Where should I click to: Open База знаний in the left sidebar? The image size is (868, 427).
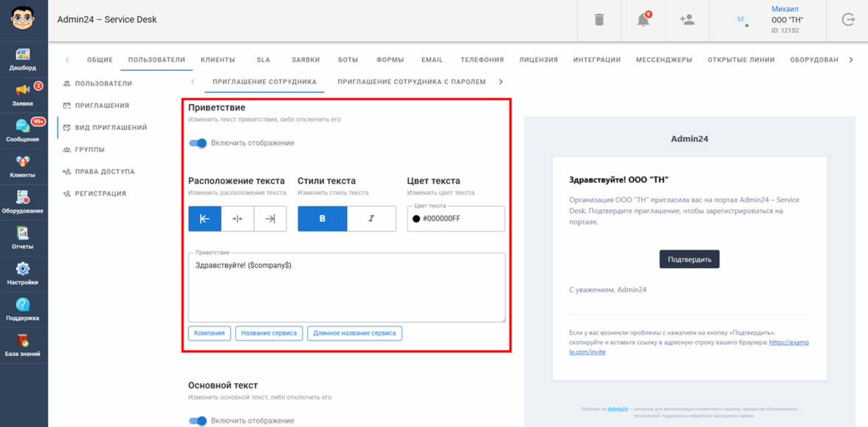coord(23,345)
